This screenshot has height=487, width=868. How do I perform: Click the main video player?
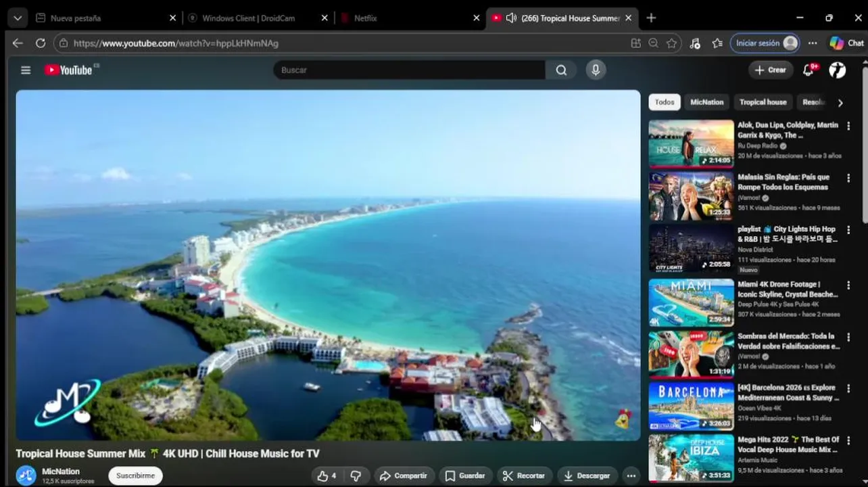click(x=328, y=265)
